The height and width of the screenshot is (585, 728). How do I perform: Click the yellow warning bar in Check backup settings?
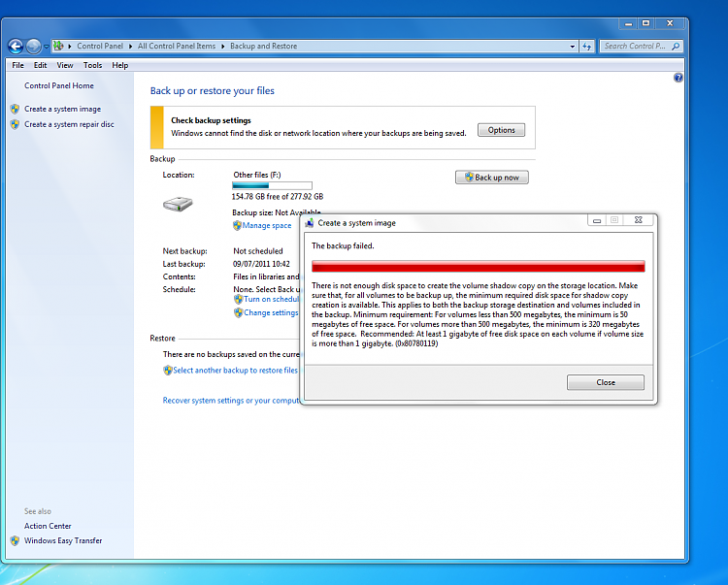click(x=157, y=128)
